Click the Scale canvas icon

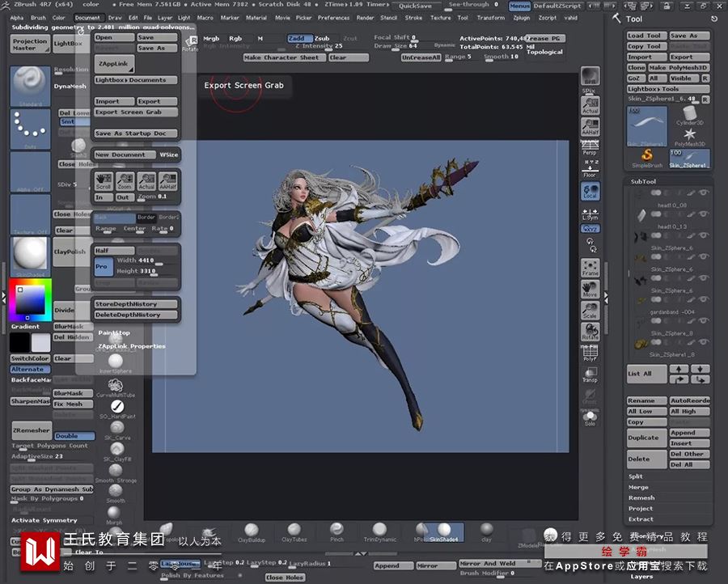590,311
